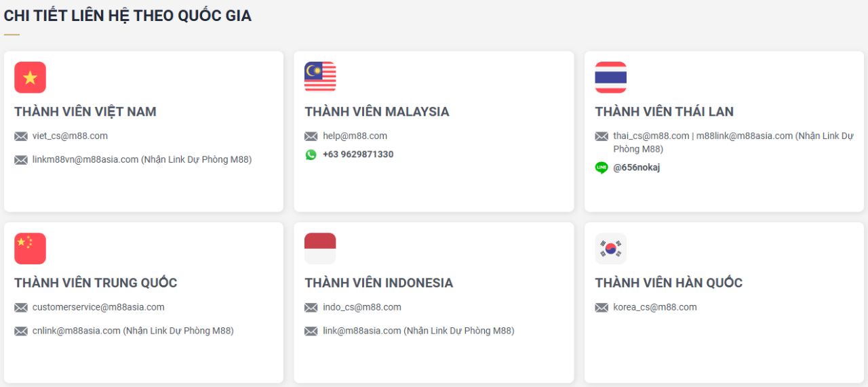Open customerservice@m88asia.com email link
868x387 pixels.
[98, 307]
